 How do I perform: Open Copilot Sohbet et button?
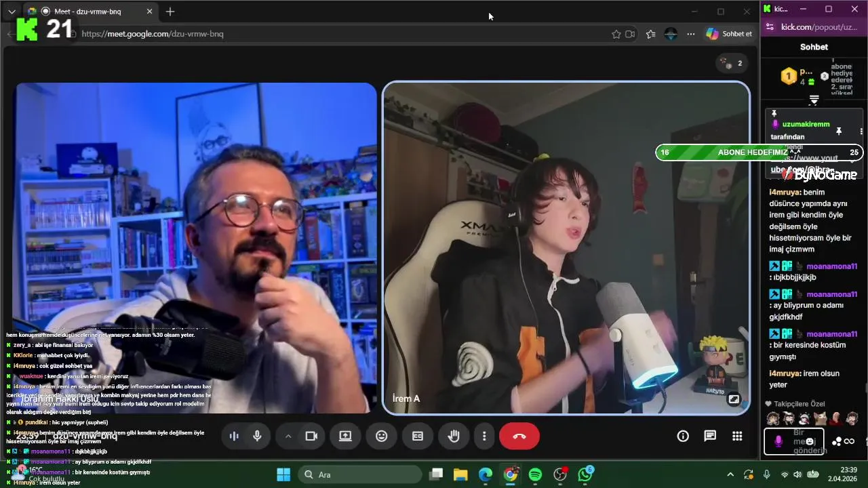729,34
